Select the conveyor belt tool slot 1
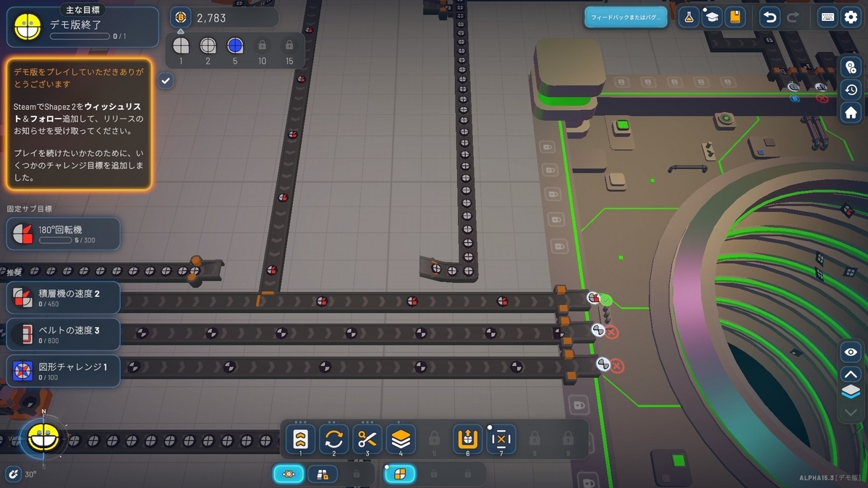868x488 pixels. (300, 439)
